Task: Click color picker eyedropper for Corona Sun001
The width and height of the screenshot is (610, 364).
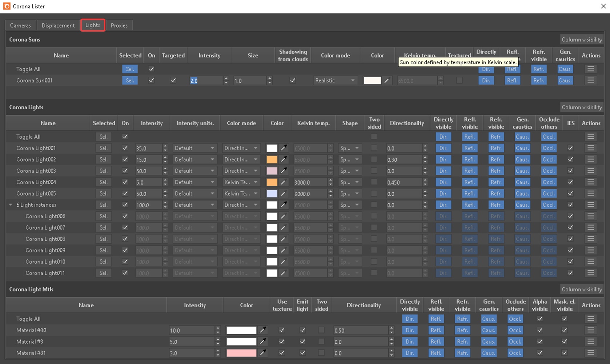Action: pos(387,80)
